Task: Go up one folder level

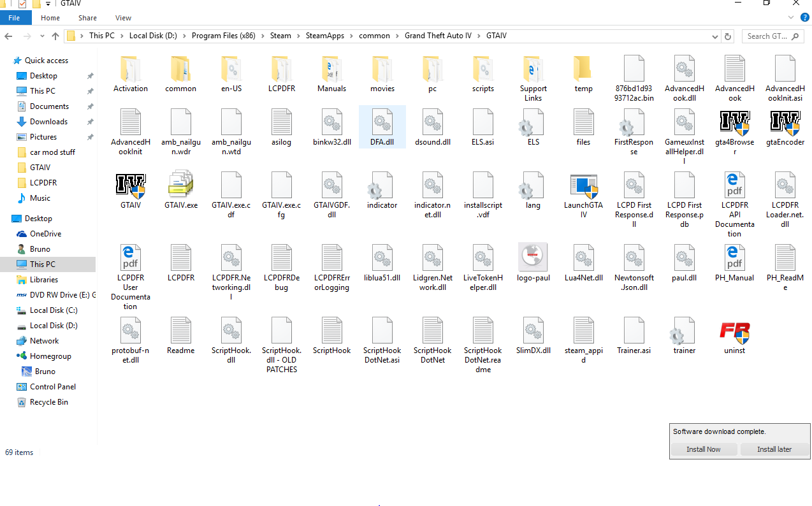Action: point(55,36)
